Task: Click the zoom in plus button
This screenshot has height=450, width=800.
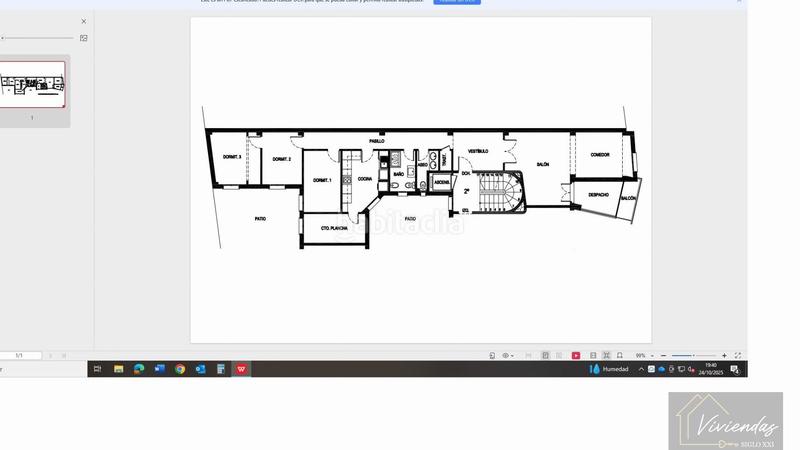Action: pyautogui.click(x=724, y=355)
